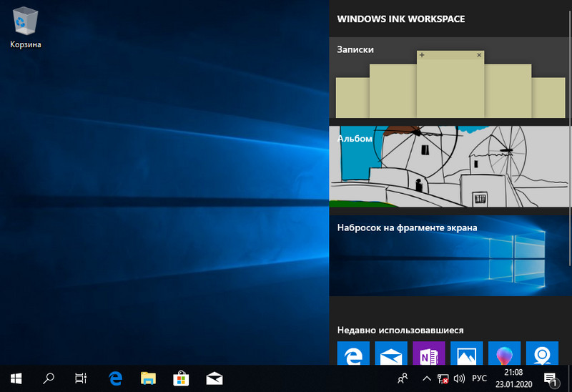
Task: Open clock showing 21:08 23.01.2020
Action: 513,378
